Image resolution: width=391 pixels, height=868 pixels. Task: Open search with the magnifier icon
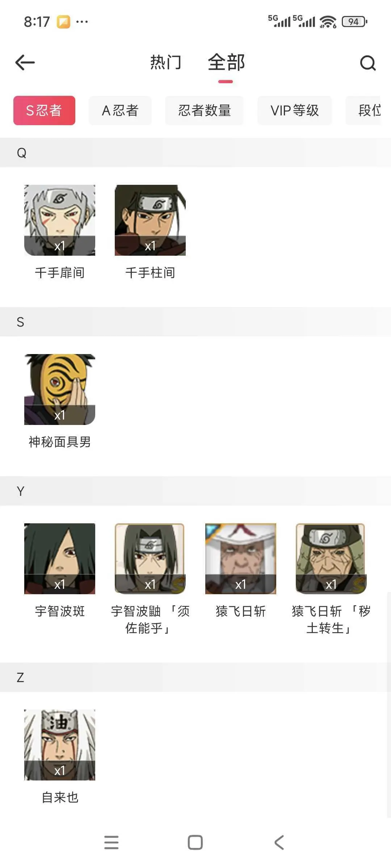[x=368, y=63]
